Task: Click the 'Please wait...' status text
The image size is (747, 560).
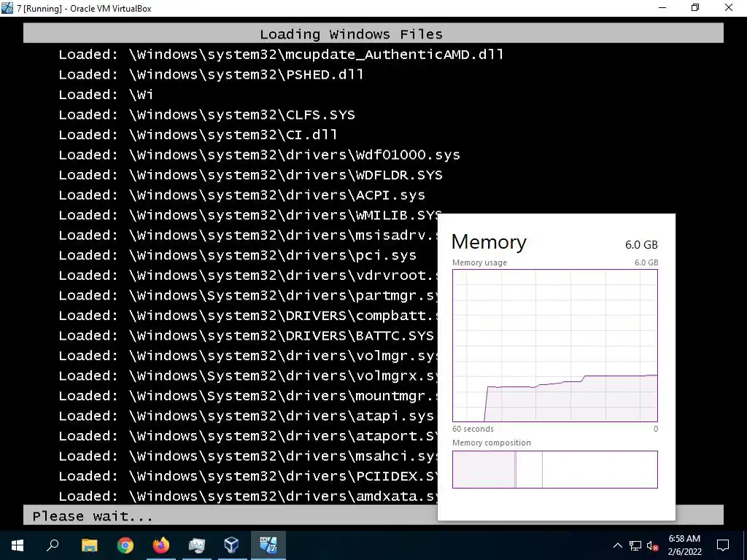Action: point(93,516)
